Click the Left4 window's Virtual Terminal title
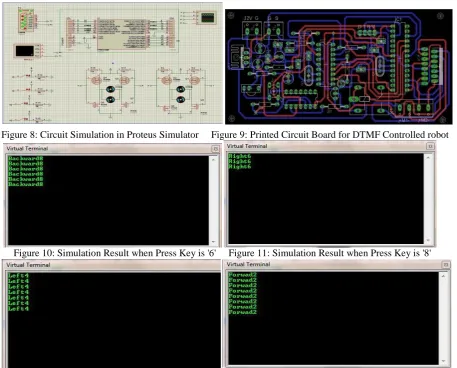This screenshot has height=368, width=457. click(x=28, y=265)
